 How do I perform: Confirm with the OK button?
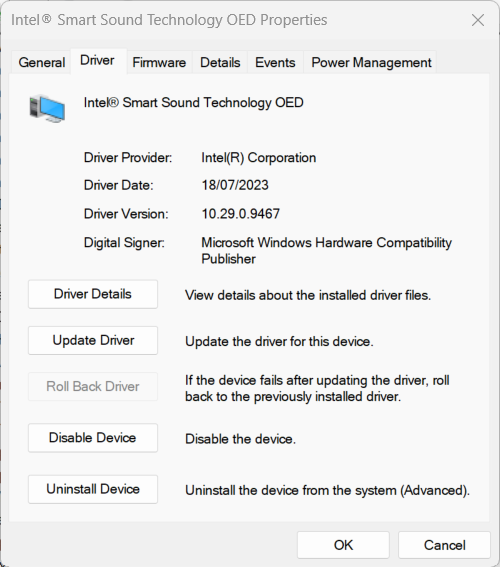click(x=343, y=545)
